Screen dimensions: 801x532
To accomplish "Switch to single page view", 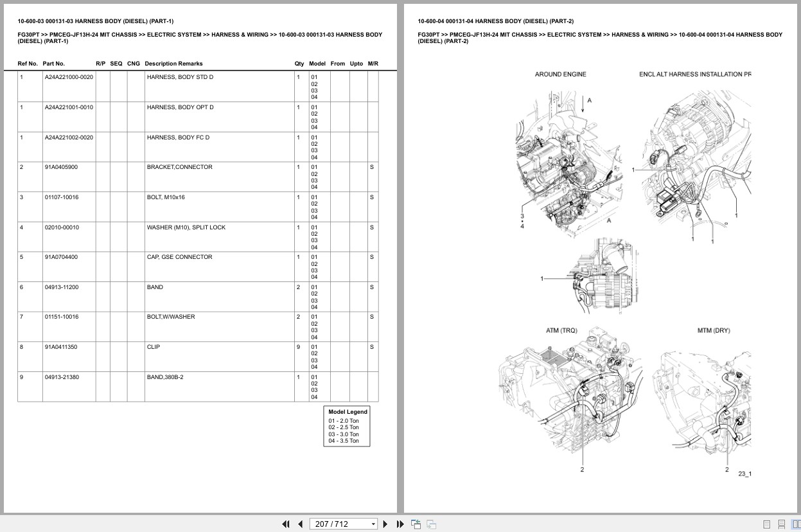I will pos(767,524).
